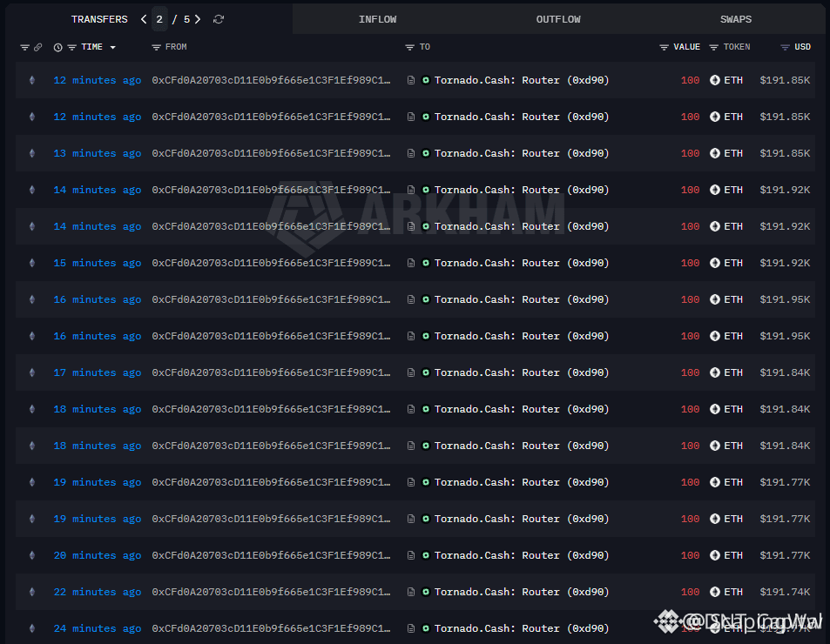Click the link icon in the header row
830x644 pixels.
38,48
